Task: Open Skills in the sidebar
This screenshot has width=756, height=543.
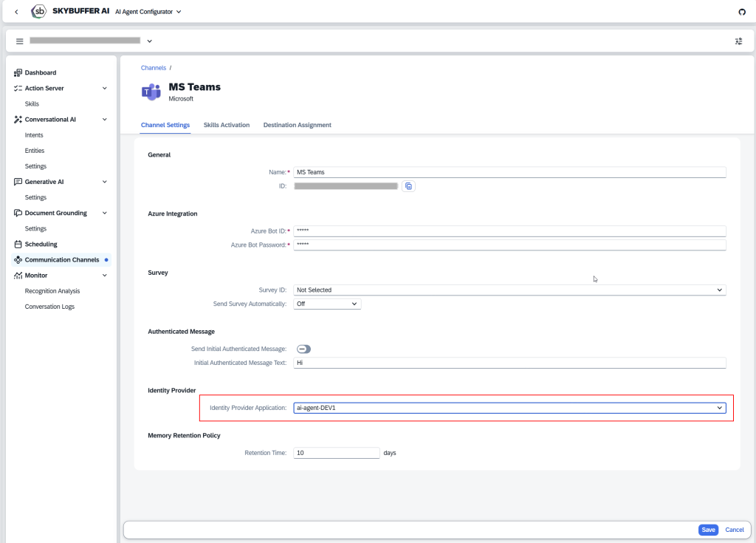Action: pyautogui.click(x=32, y=103)
